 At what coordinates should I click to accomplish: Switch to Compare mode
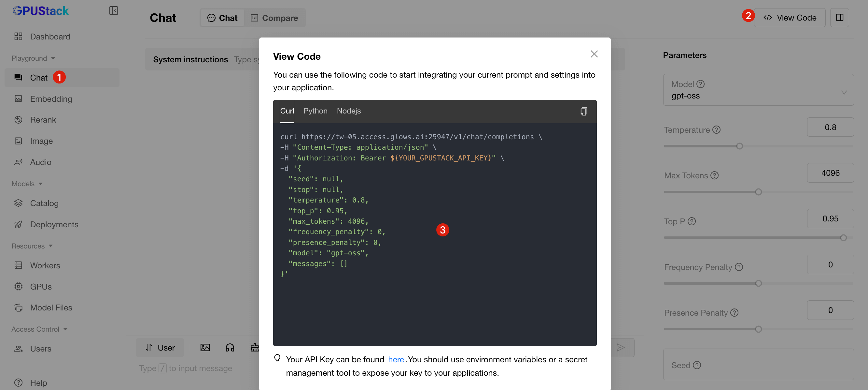[x=274, y=18]
